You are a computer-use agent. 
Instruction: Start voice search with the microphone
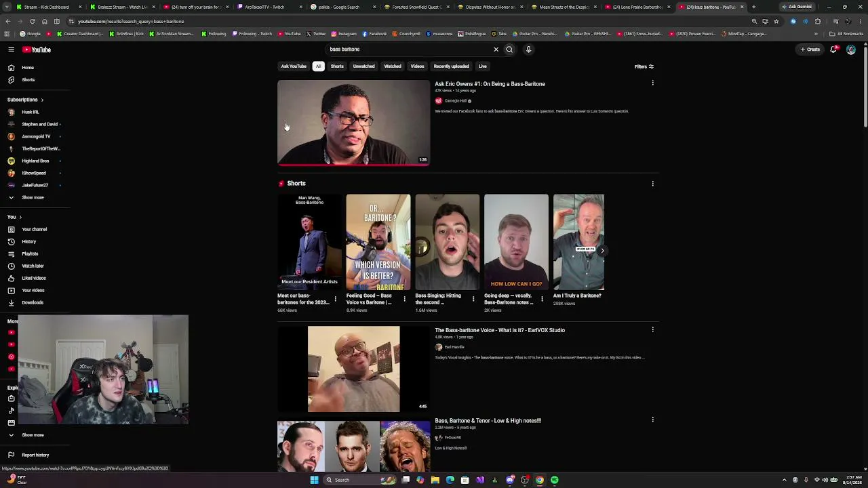[528, 49]
